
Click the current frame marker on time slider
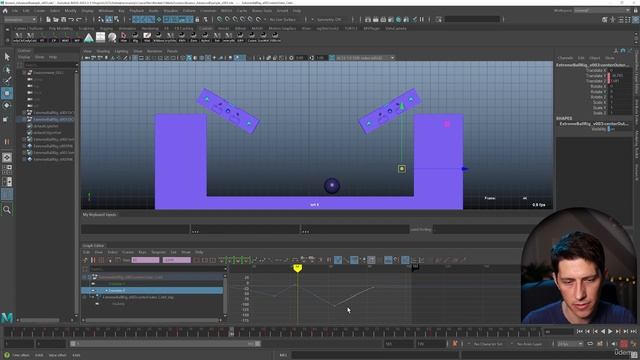click(231, 331)
